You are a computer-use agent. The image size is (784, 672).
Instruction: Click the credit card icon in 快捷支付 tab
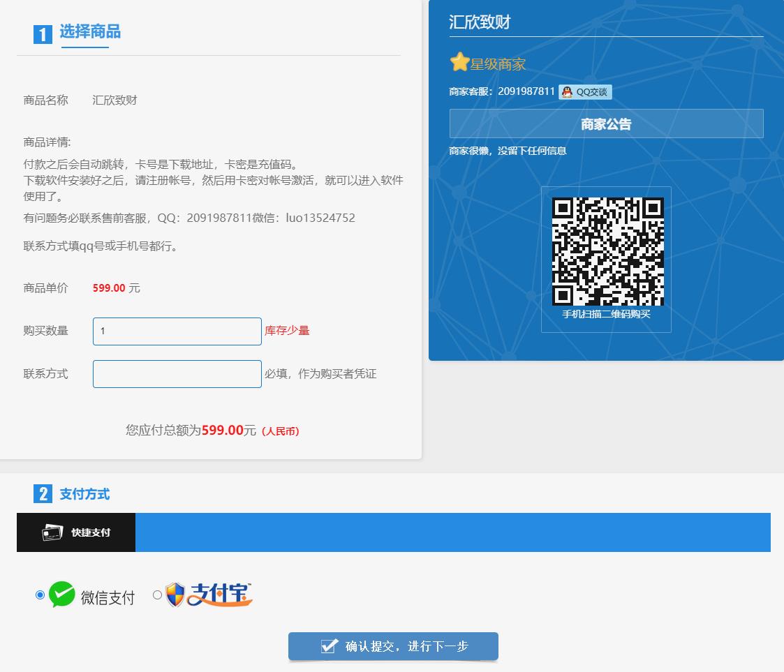[x=52, y=532]
